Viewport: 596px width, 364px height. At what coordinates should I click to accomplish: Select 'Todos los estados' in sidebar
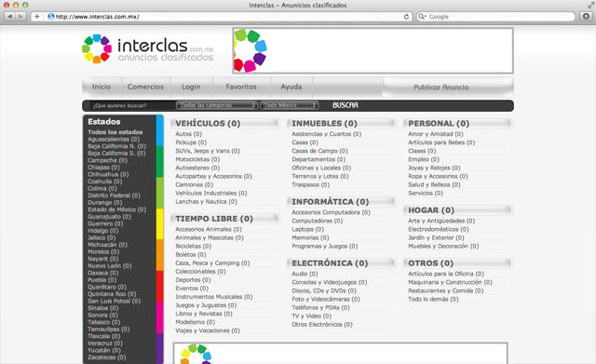115,132
